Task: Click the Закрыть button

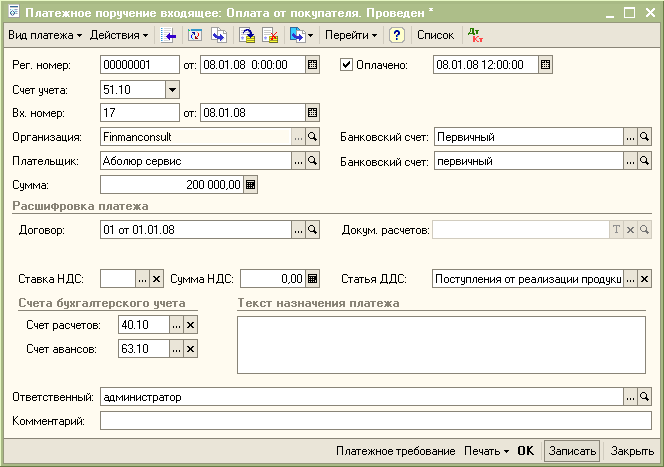Action: tap(632, 451)
